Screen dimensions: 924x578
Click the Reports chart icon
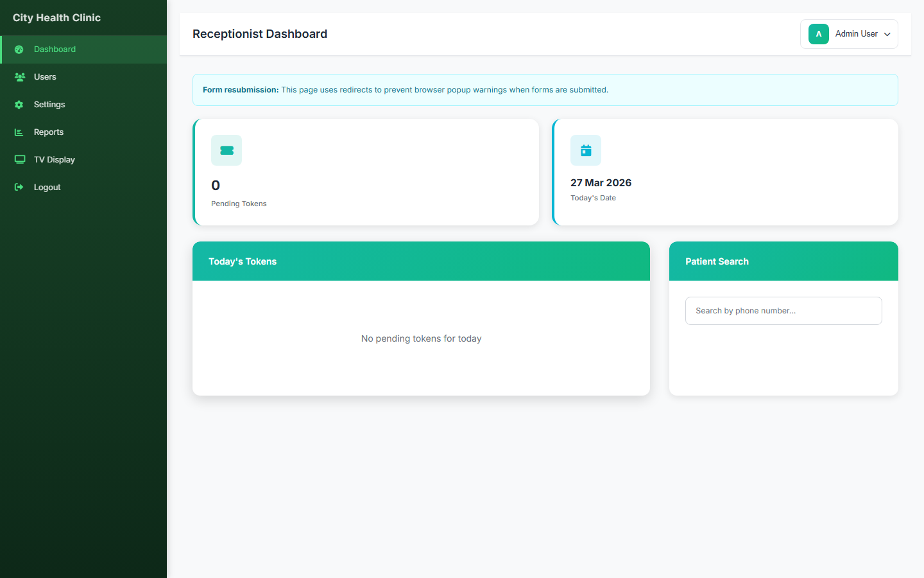(x=19, y=132)
